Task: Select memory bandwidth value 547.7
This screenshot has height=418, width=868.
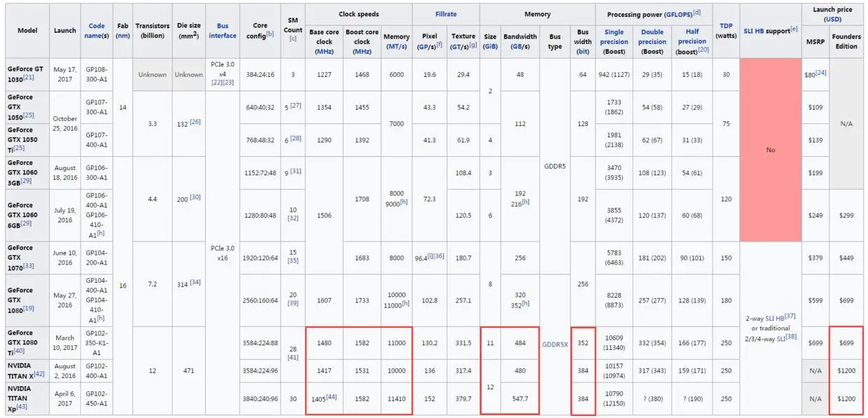Action: pos(519,398)
